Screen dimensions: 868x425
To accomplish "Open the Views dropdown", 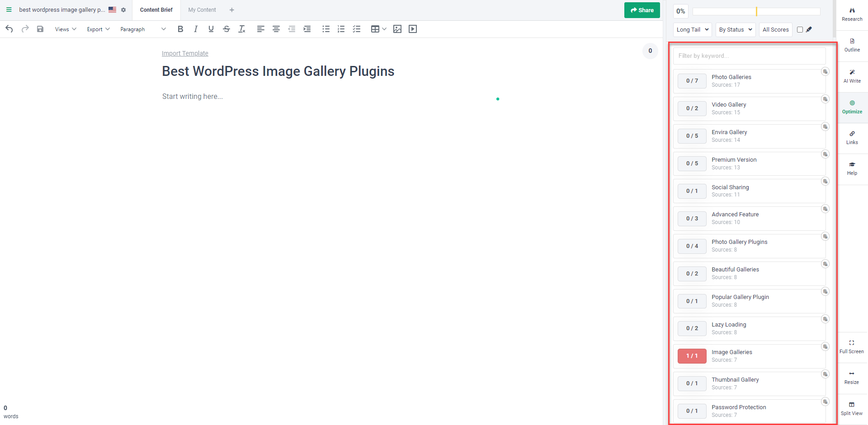I will (x=66, y=29).
